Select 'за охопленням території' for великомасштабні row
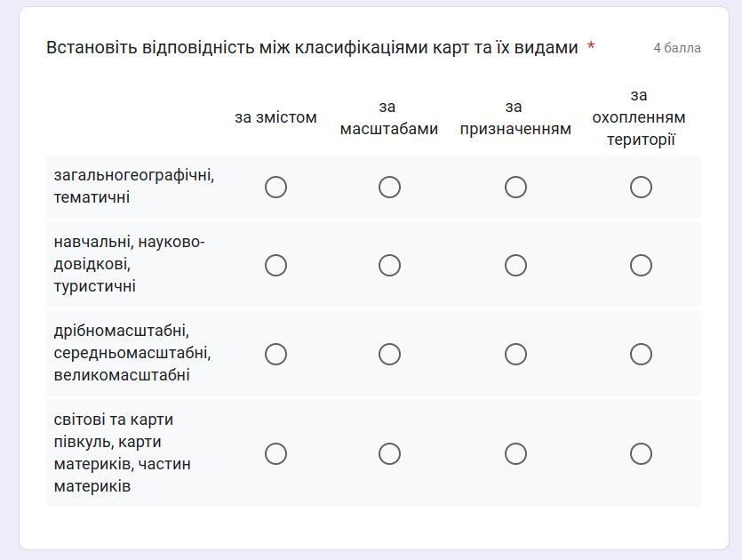The image size is (742, 560). pyautogui.click(x=641, y=354)
